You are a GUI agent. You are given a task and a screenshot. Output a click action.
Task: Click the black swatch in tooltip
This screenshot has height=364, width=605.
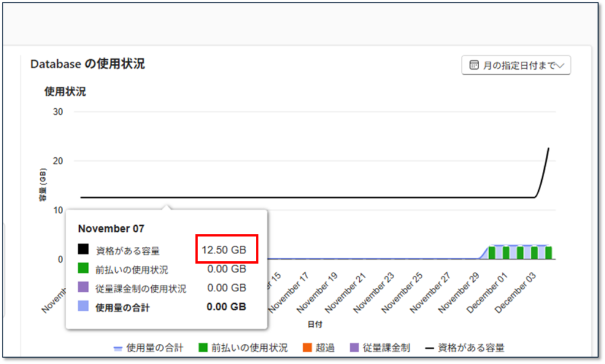[83, 251]
